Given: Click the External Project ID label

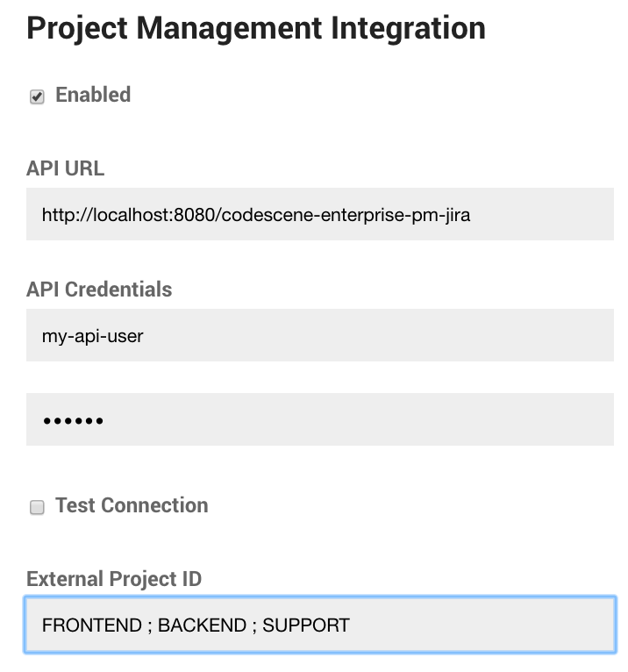Looking at the screenshot, I should tap(114, 579).
